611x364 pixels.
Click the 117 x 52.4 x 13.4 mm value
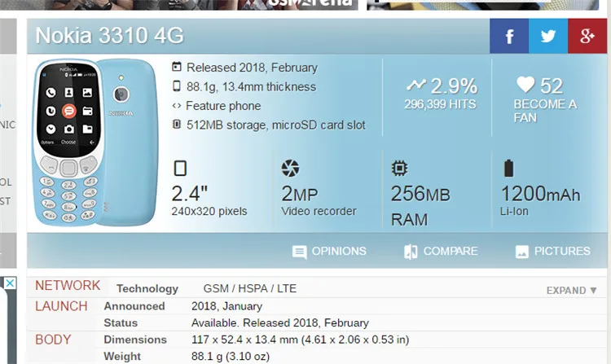pos(300,340)
